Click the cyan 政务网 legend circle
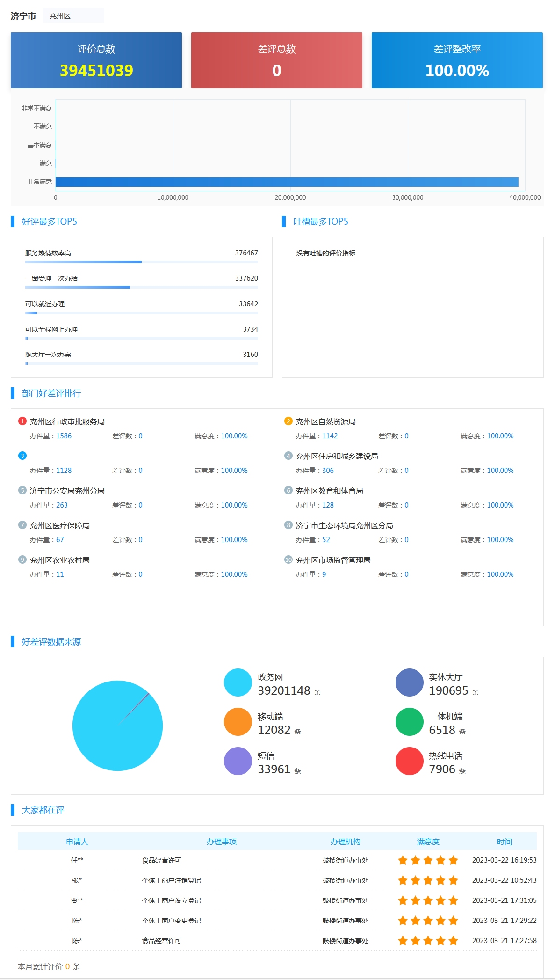 [238, 682]
